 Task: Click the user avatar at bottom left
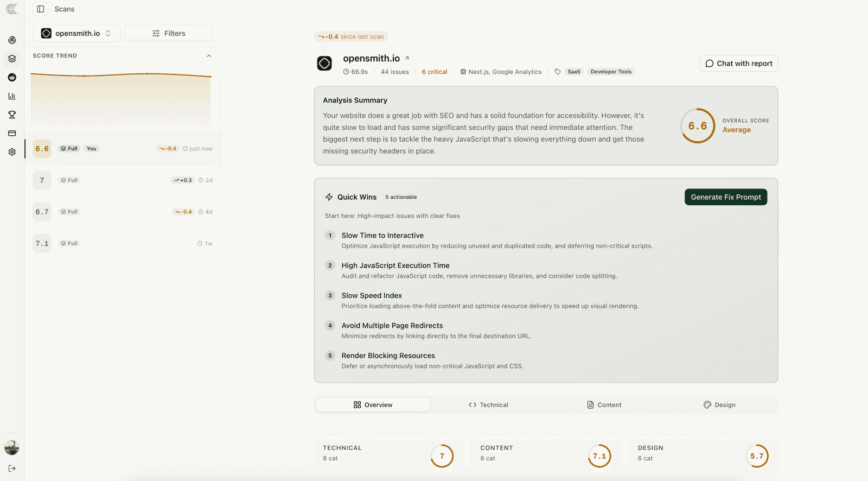click(12, 448)
